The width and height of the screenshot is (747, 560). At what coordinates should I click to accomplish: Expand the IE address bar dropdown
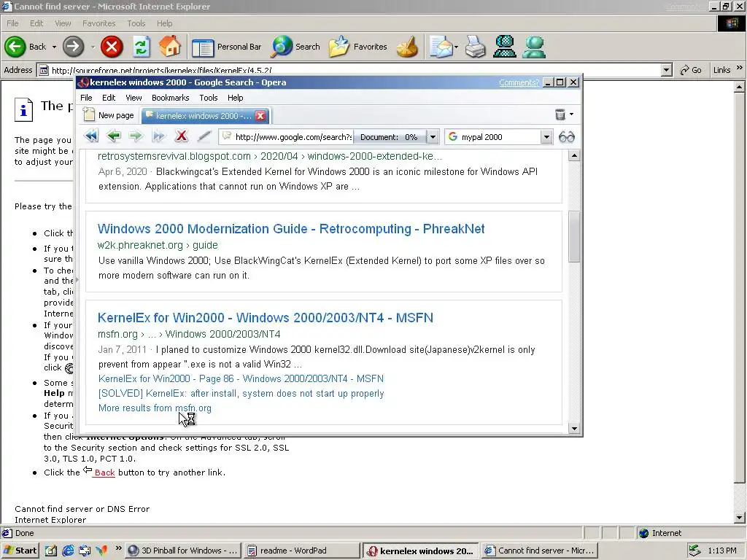click(667, 71)
